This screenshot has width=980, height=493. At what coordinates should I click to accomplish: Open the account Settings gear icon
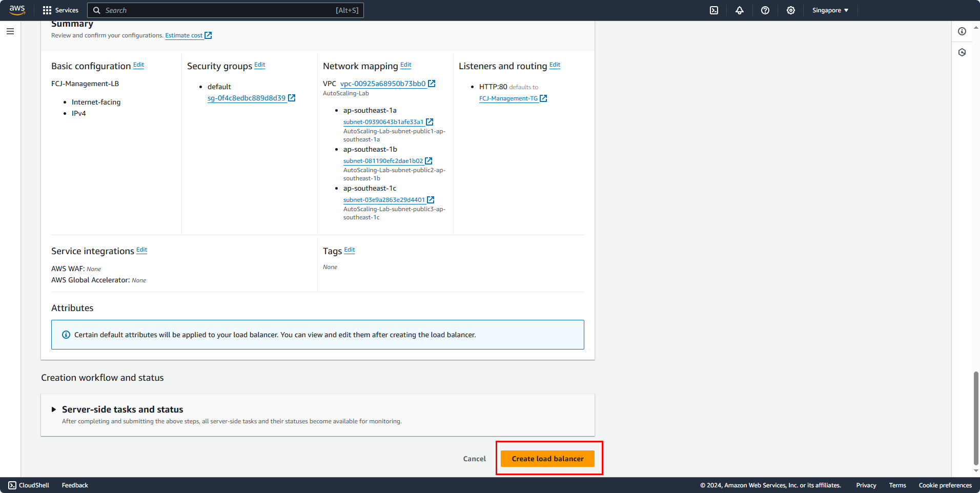coord(791,10)
